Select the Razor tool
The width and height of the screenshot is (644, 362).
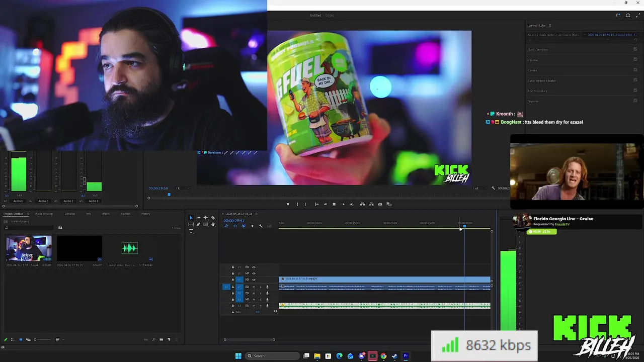(x=213, y=218)
